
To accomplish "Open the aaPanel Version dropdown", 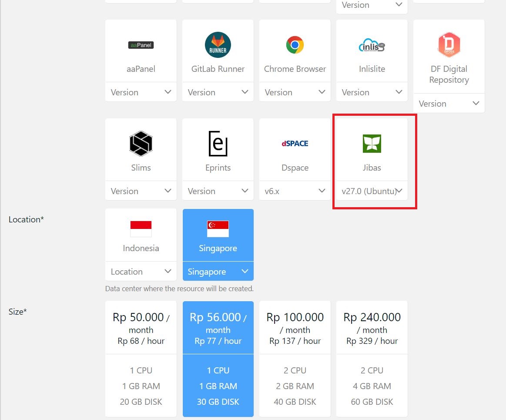I will [141, 92].
